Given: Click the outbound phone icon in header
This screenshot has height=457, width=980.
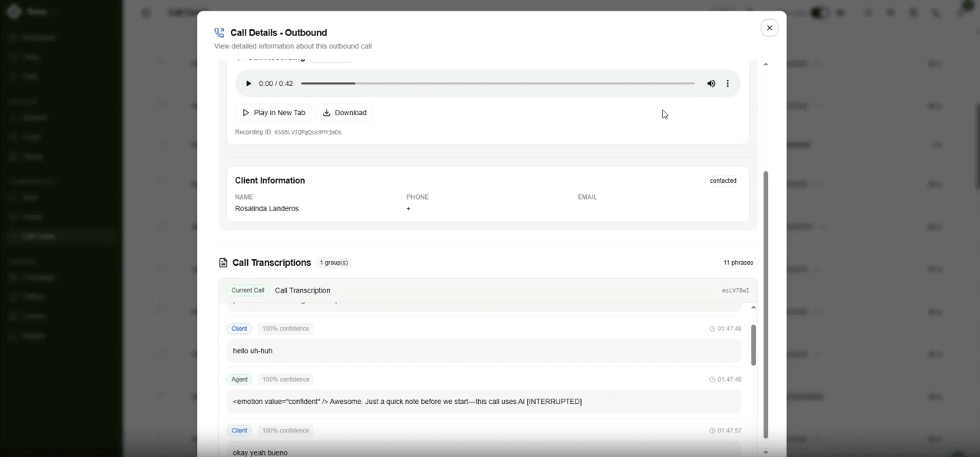Looking at the screenshot, I should (219, 33).
